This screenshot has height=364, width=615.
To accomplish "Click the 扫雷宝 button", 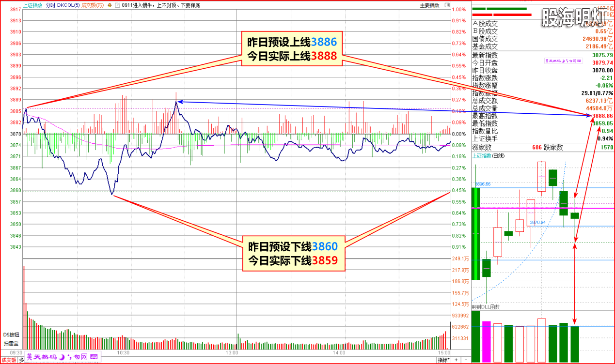I will coord(11,343).
